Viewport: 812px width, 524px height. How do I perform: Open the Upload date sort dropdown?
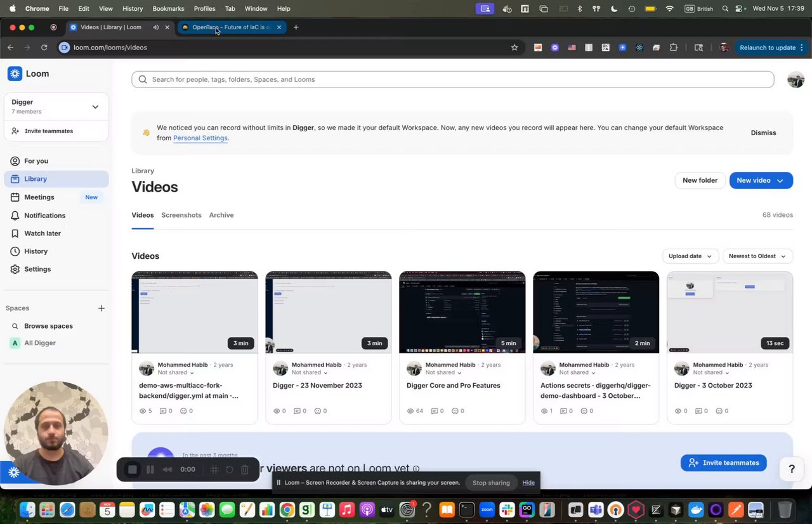coord(690,256)
